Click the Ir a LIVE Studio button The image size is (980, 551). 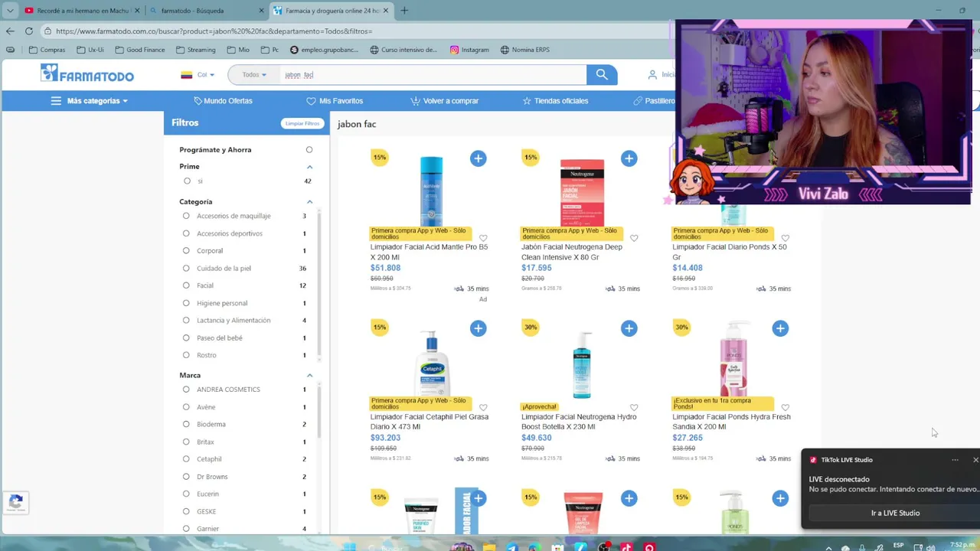(x=895, y=513)
